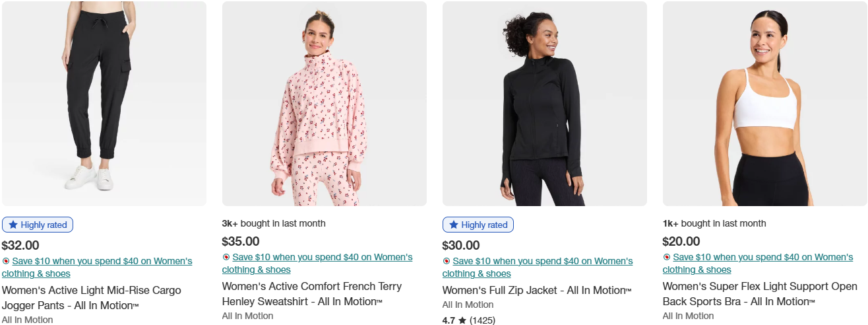Open the Save $10 offer under cargo joggers
The image size is (868, 325).
102,262
